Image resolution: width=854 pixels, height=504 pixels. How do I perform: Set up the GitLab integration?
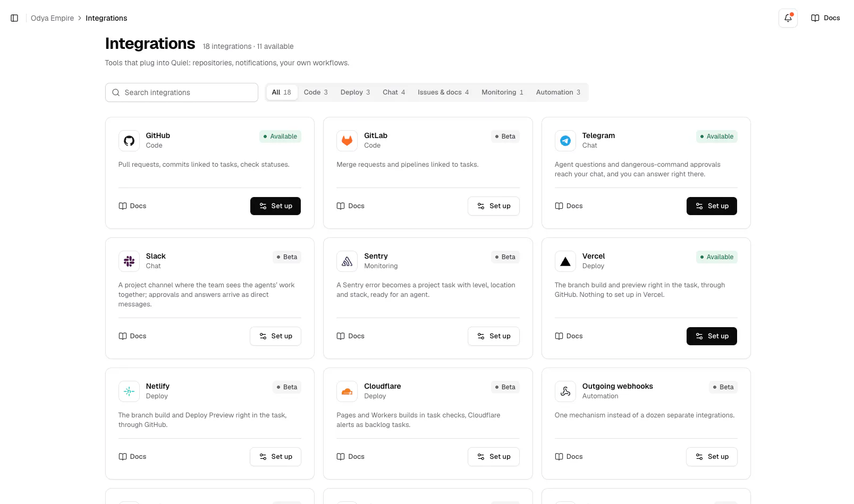[494, 206]
